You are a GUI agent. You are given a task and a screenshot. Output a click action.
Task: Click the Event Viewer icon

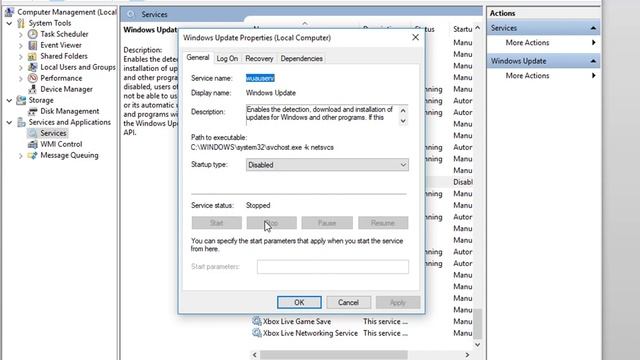pyautogui.click(x=33, y=45)
